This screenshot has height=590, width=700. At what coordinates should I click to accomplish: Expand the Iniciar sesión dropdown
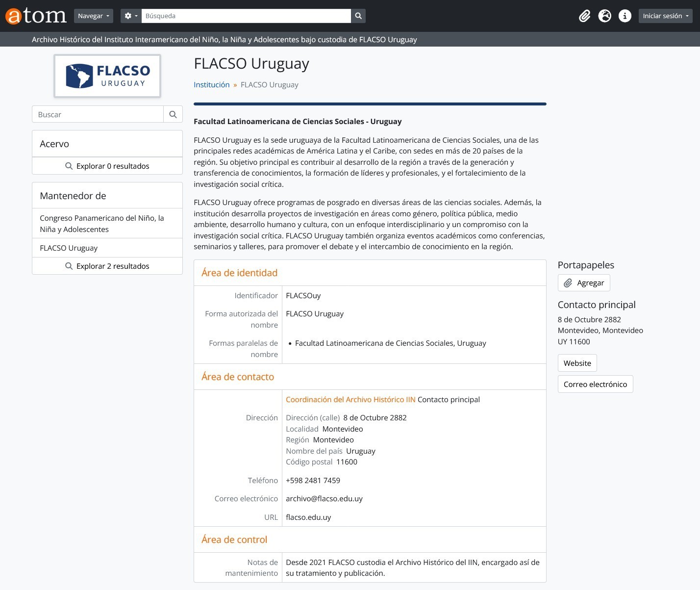(x=665, y=16)
